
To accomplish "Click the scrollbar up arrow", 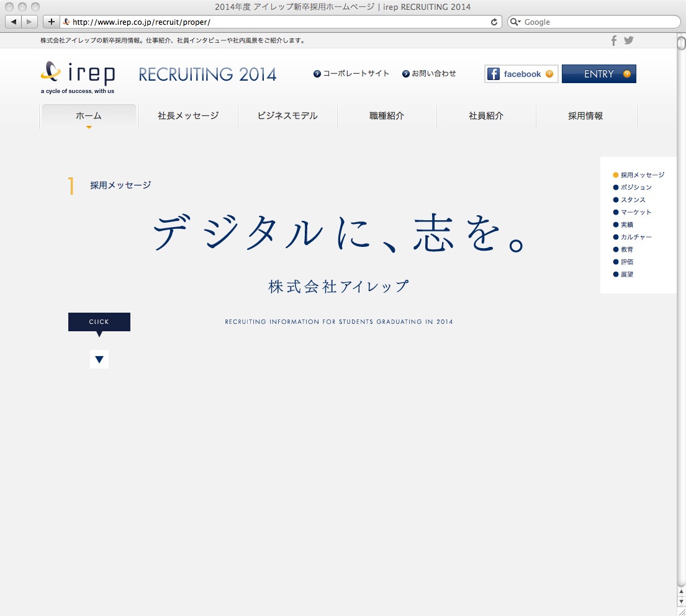I will pos(681,591).
